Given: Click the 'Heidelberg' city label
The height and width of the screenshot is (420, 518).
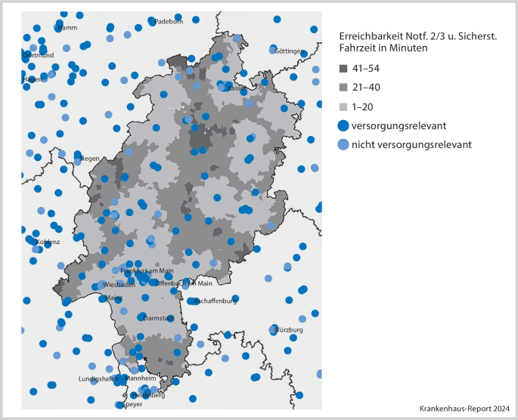Looking at the screenshot, I should click(148, 395).
